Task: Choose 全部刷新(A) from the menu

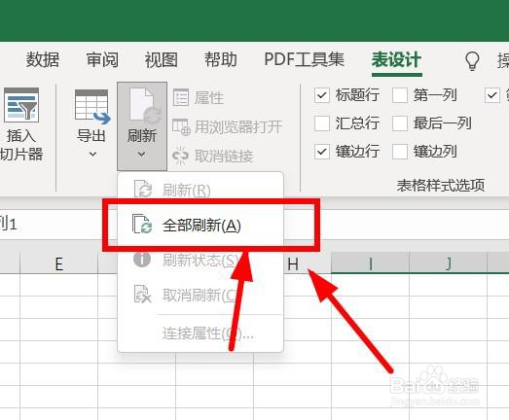Action: (x=200, y=226)
